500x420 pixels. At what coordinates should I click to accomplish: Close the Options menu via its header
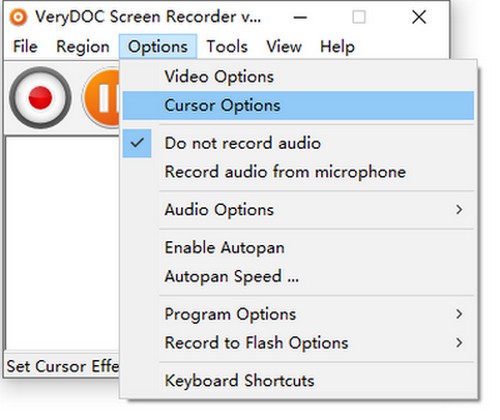(x=158, y=46)
